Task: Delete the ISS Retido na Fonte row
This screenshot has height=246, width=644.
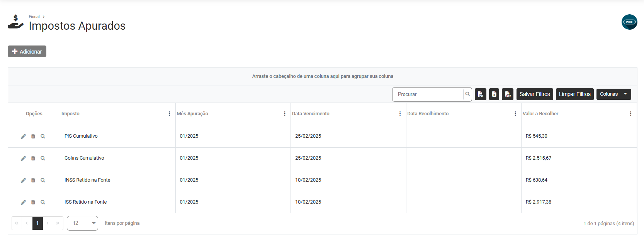Action: (33, 202)
